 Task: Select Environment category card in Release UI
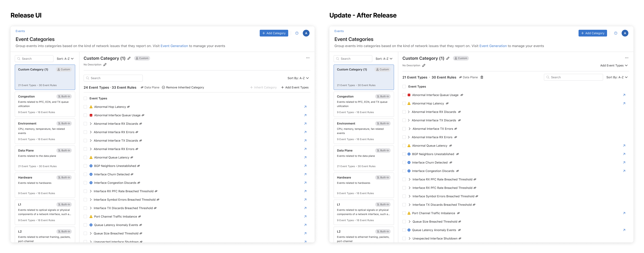(45, 131)
